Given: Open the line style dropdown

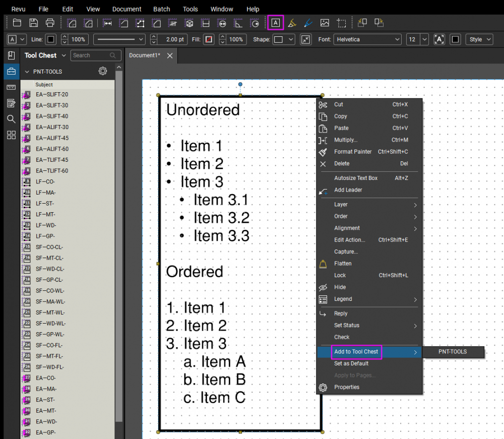Looking at the screenshot, I should (x=119, y=39).
